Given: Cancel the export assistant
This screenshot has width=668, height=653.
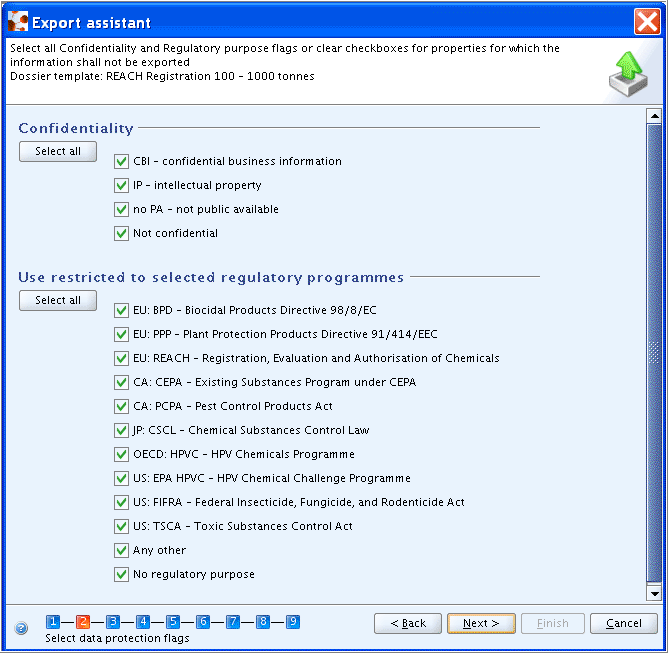Looking at the screenshot, I should click(624, 624).
